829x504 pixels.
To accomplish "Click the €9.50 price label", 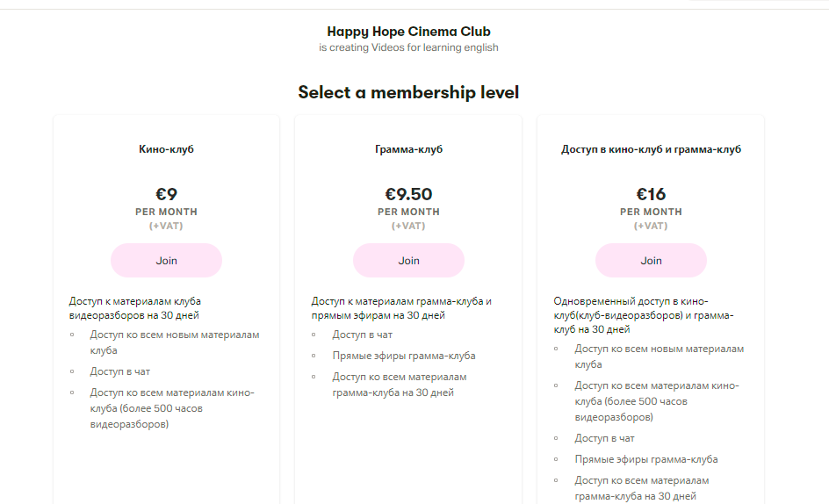I will pyautogui.click(x=408, y=194).
